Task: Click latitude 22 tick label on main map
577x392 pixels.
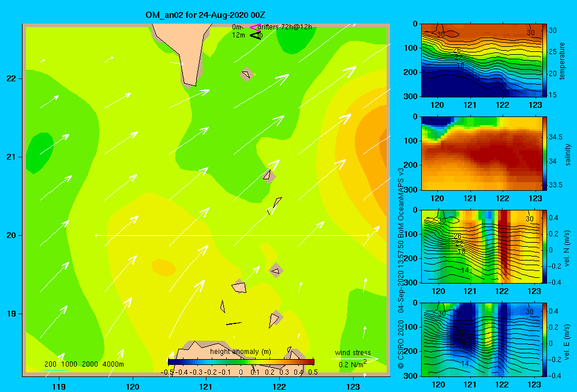Action: pos(12,78)
